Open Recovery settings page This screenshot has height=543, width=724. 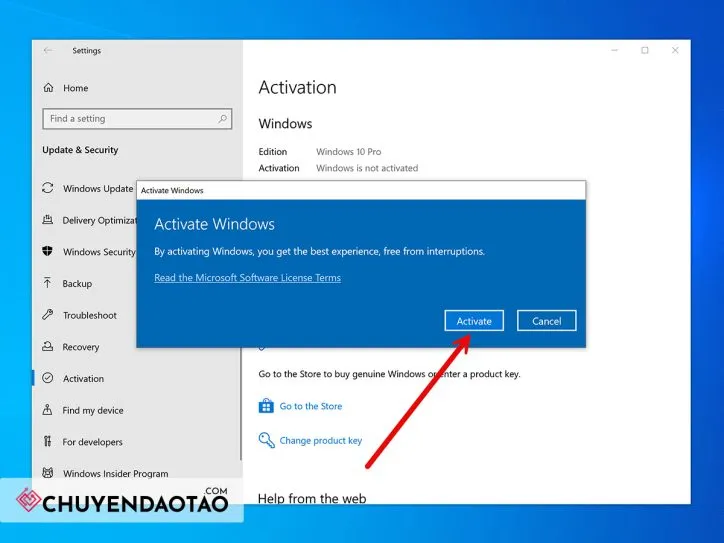[81, 347]
